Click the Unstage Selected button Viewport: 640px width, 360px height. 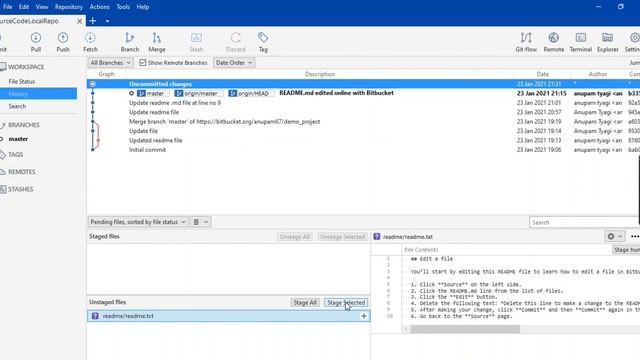pyautogui.click(x=342, y=237)
